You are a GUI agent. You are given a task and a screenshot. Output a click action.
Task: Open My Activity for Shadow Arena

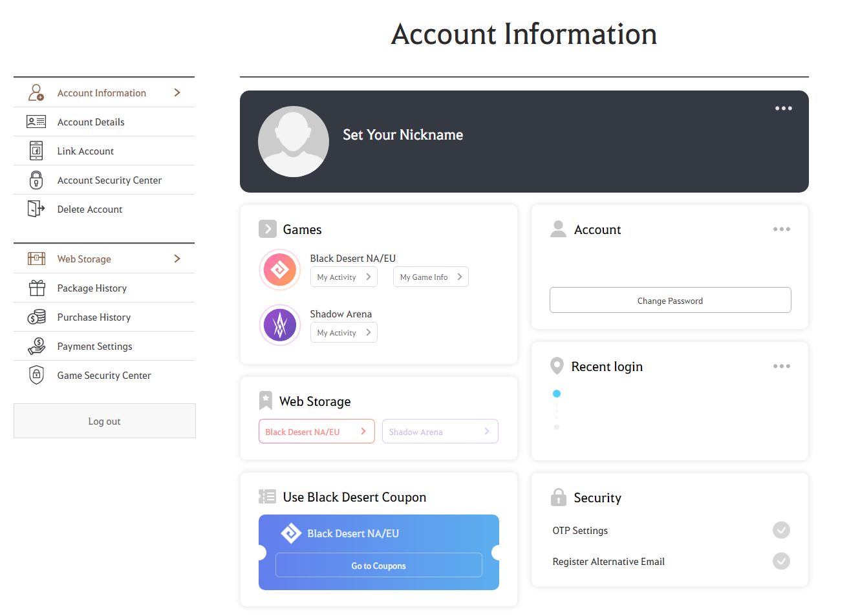(x=344, y=332)
